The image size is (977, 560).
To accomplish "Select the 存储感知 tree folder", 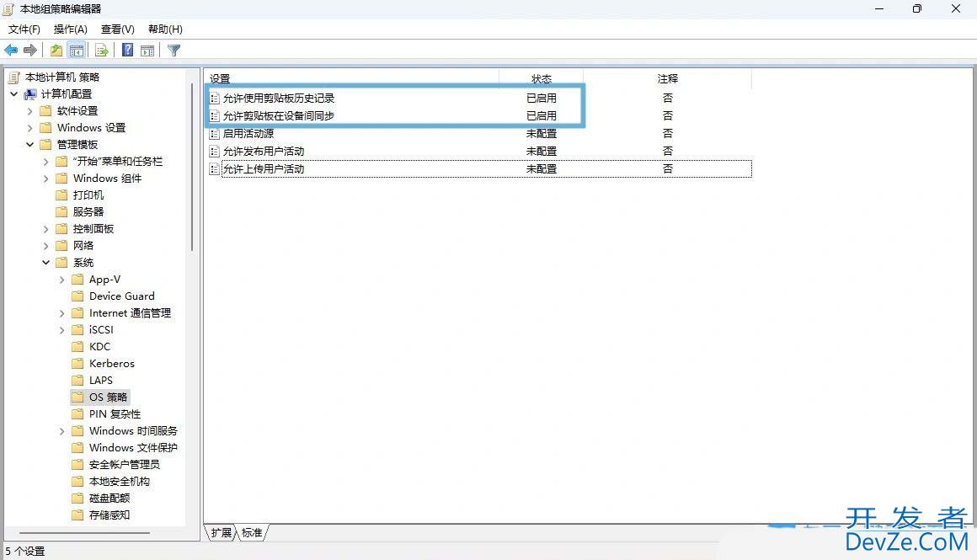I will [109, 515].
